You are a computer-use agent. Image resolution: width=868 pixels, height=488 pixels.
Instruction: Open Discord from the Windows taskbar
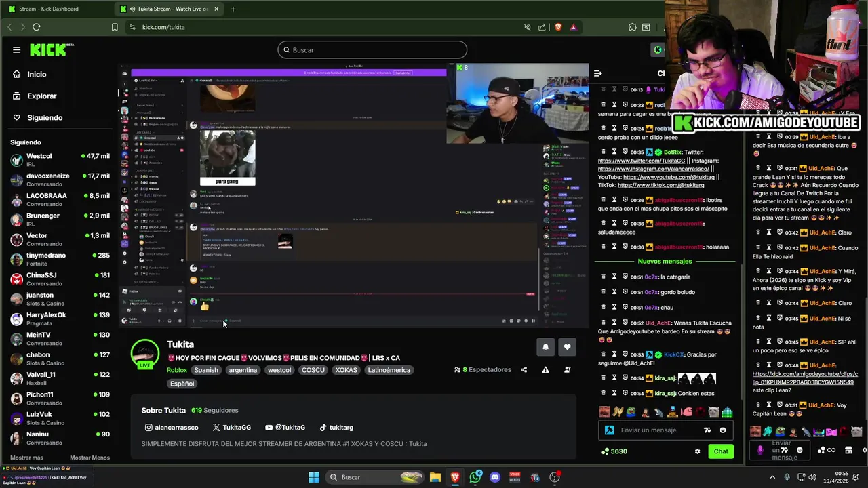(495, 477)
